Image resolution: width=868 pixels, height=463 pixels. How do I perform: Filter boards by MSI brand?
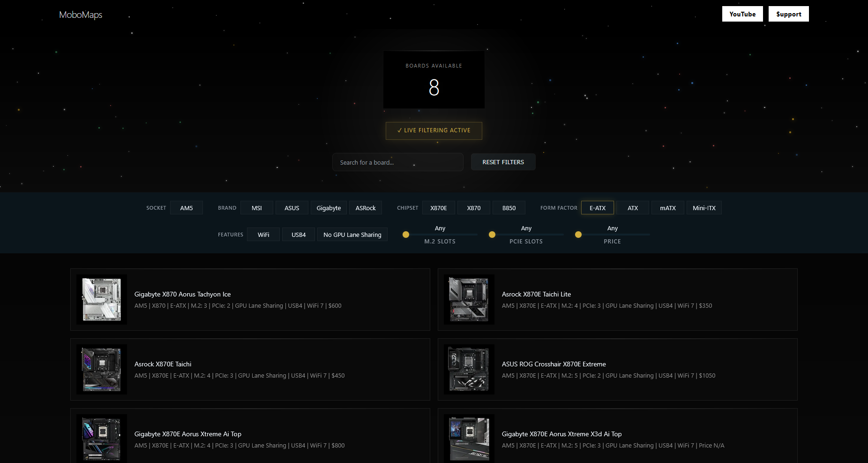pyautogui.click(x=257, y=208)
